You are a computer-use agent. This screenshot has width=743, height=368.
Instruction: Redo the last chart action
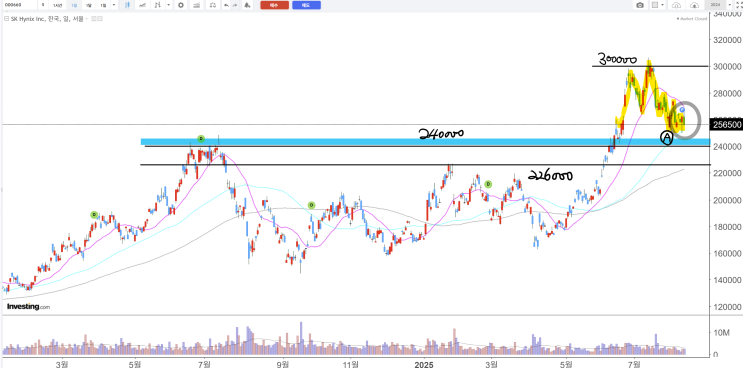(235, 5)
